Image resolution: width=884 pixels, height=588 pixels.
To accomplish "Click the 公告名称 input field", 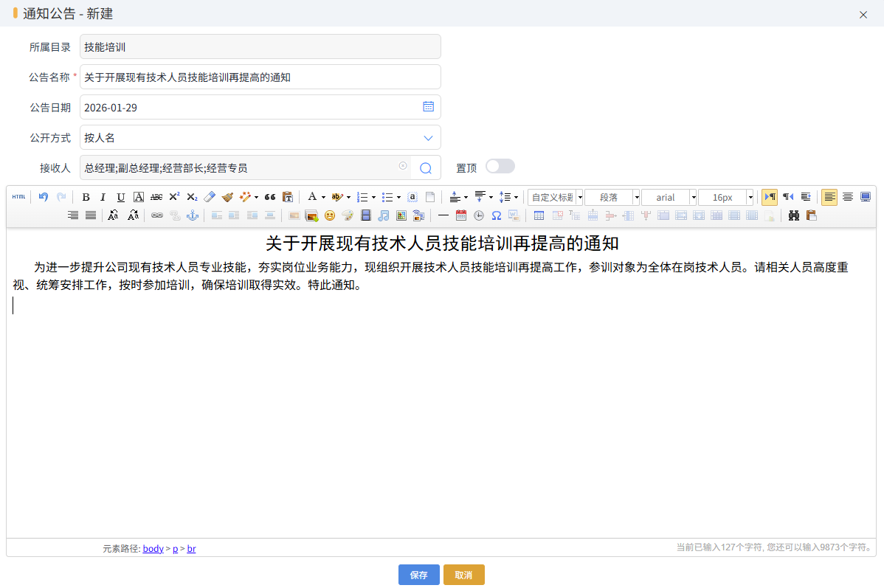I will [260, 77].
